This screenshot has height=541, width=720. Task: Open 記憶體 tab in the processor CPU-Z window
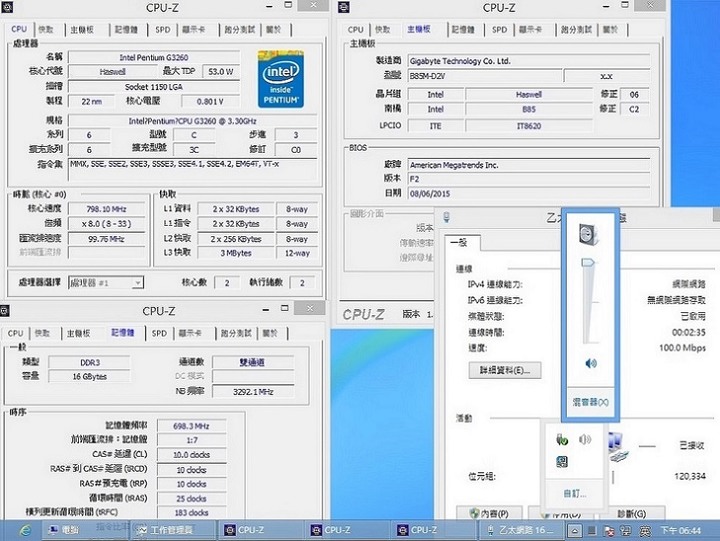126,29
